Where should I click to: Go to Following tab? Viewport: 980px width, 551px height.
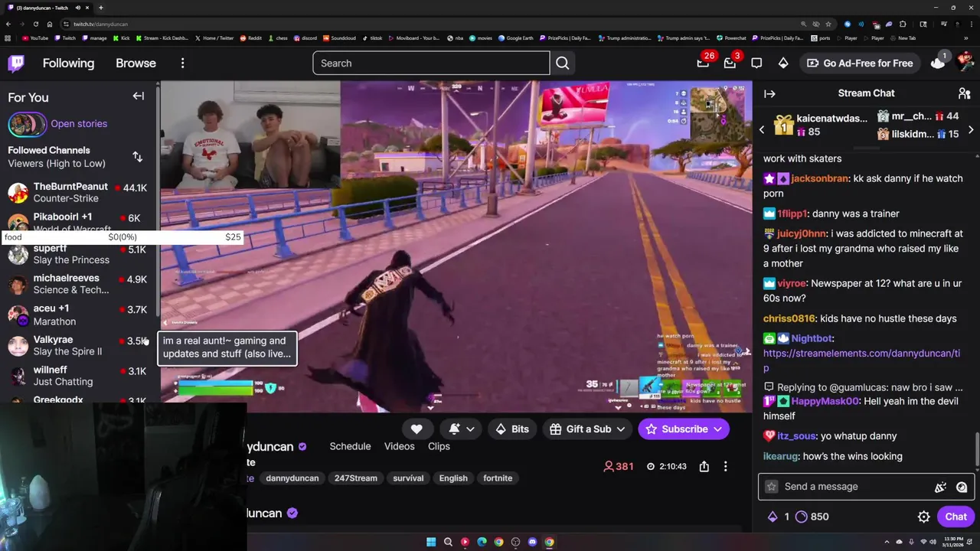68,63
